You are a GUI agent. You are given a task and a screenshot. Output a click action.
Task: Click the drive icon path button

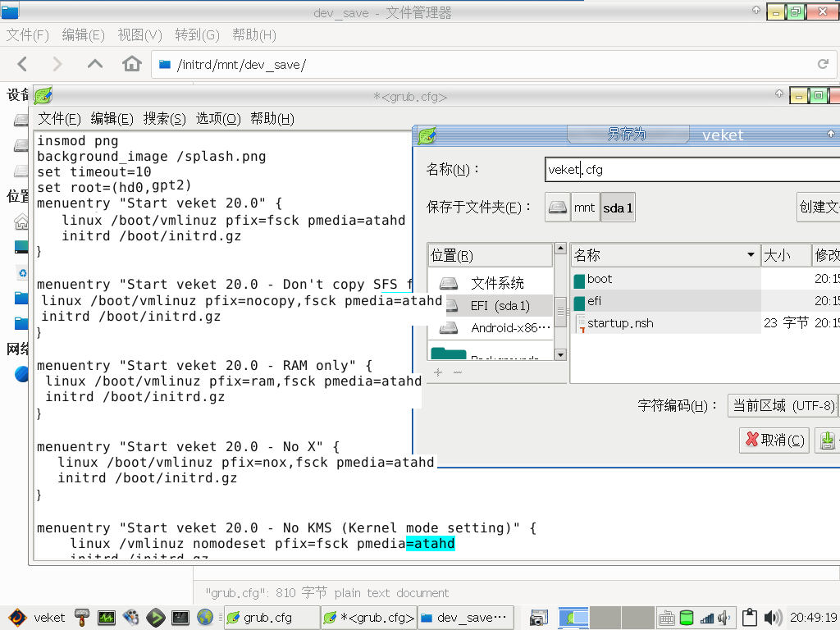(x=558, y=208)
